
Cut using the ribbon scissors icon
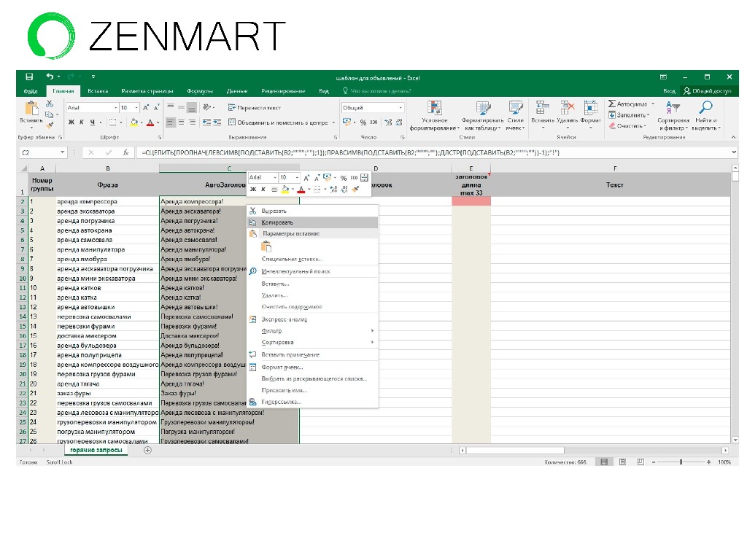[49, 104]
